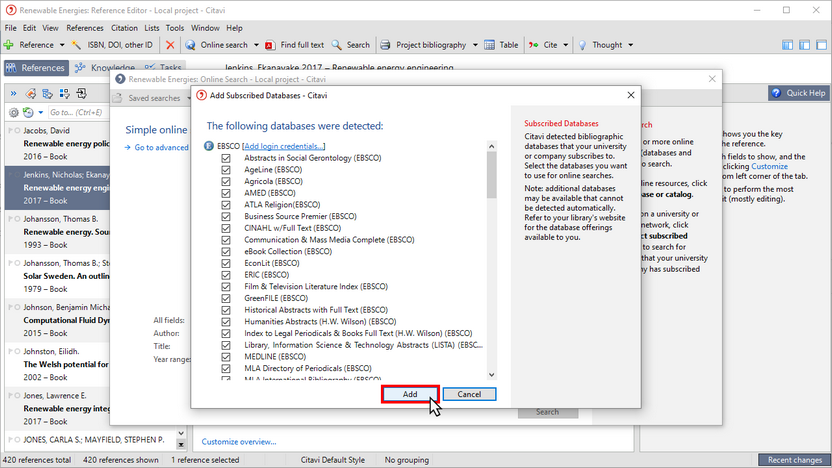Click the settings gear icon beside Go to field
This screenshot has width=832, height=468.
tap(14, 112)
